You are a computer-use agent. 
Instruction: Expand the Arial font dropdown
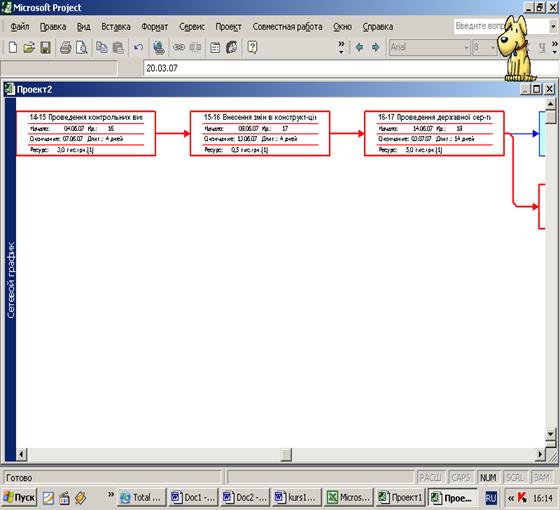point(466,47)
